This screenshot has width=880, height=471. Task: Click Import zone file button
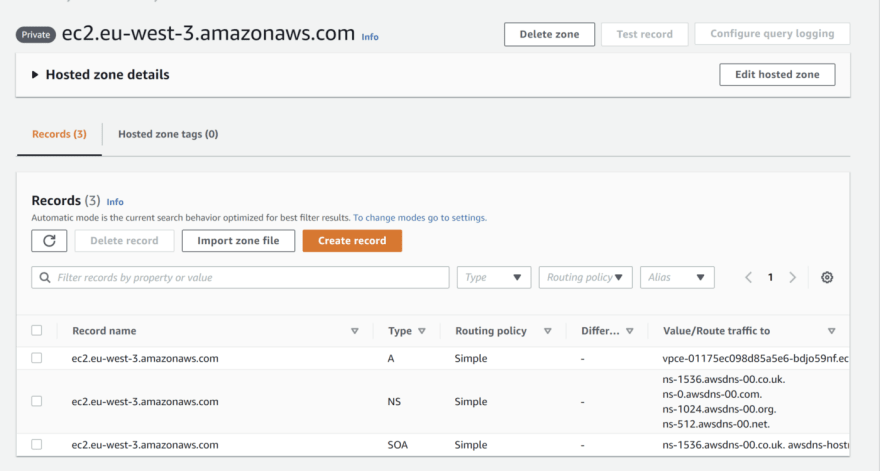tap(238, 241)
